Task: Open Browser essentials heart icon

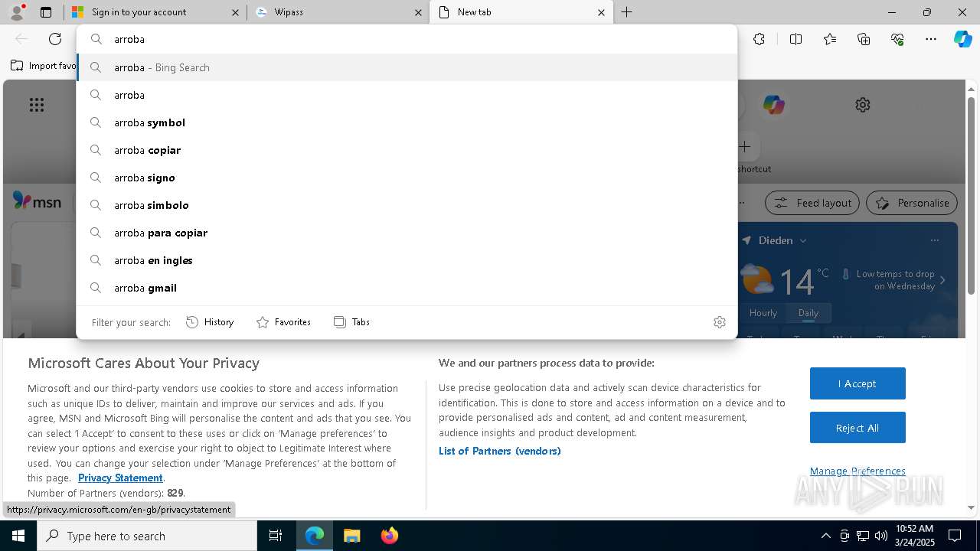Action: pyautogui.click(x=897, y=39)
